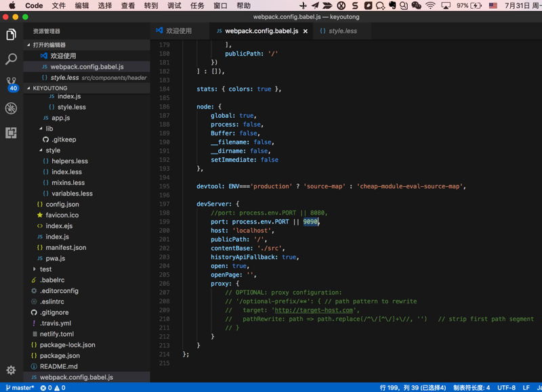
Task: Click line and column position indicator
Action: point(413,388)
